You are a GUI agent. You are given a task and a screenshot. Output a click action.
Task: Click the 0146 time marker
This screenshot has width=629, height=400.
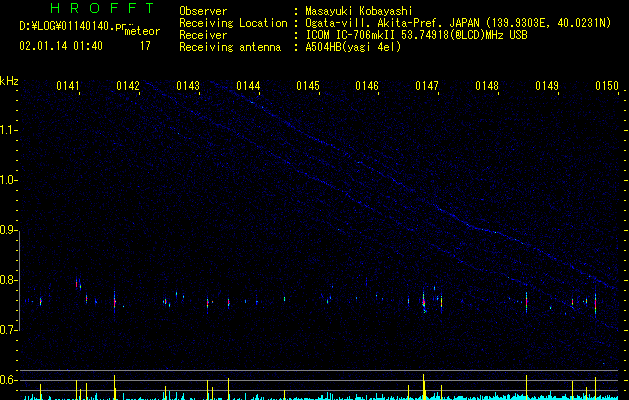click(367, 86)
